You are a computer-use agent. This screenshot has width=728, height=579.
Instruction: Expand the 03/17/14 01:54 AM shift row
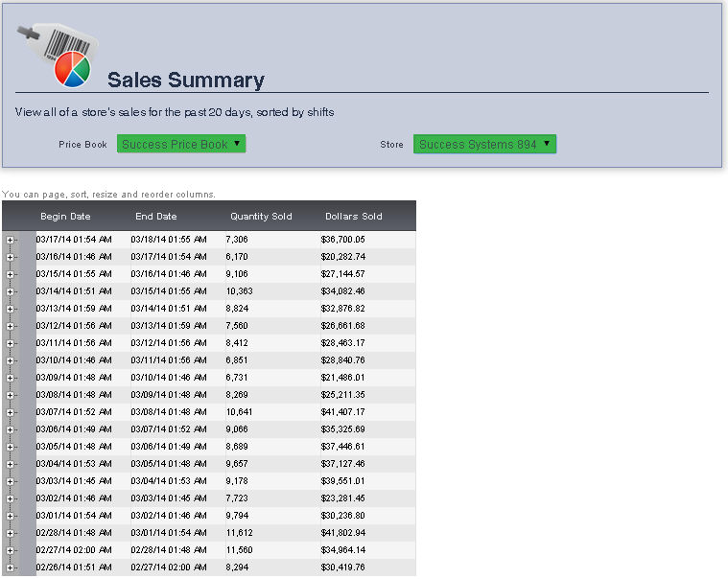11,240
